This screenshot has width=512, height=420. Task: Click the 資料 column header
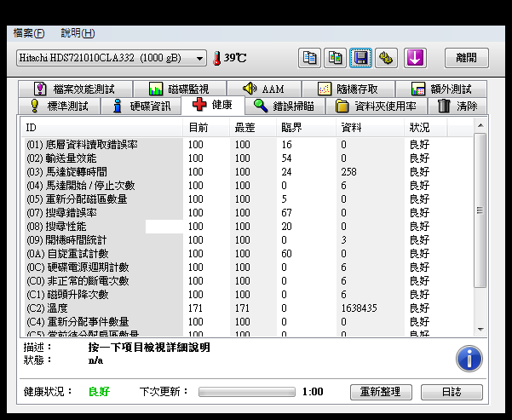371,128
